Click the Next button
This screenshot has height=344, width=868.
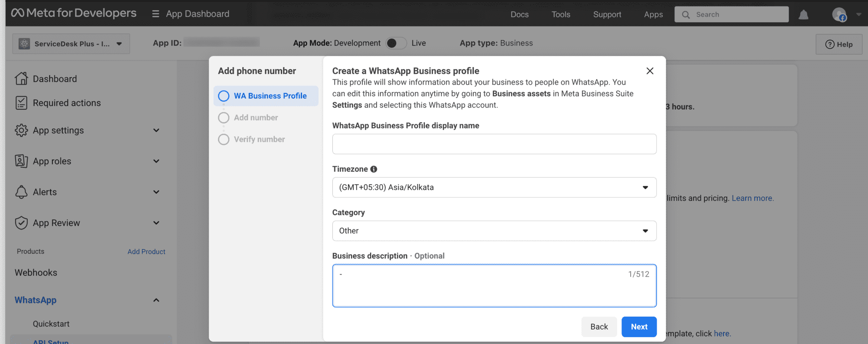point(639,327)
